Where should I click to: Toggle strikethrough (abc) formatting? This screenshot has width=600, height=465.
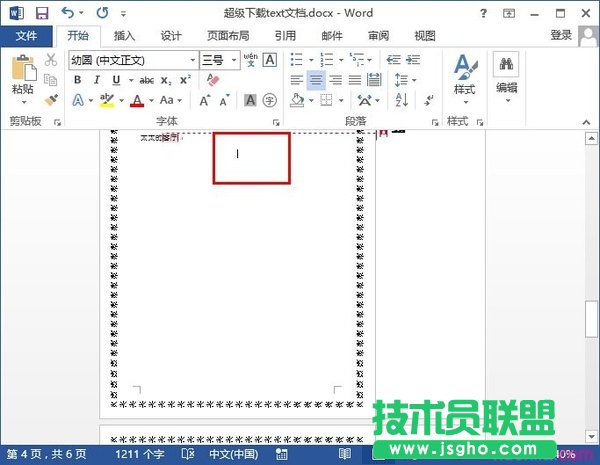(147, 80)
